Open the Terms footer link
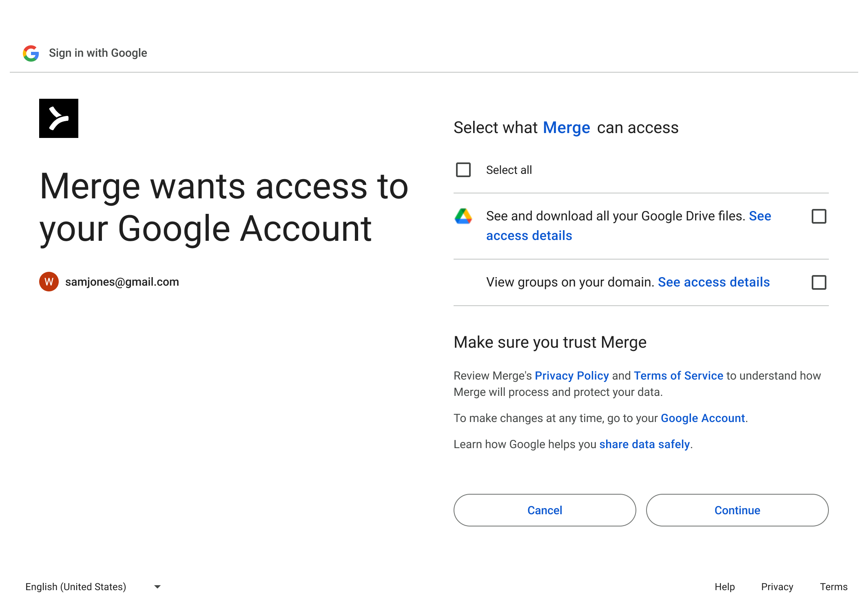Image resolution: width=868 pixels, height=613 pixels. coord(834,587)
